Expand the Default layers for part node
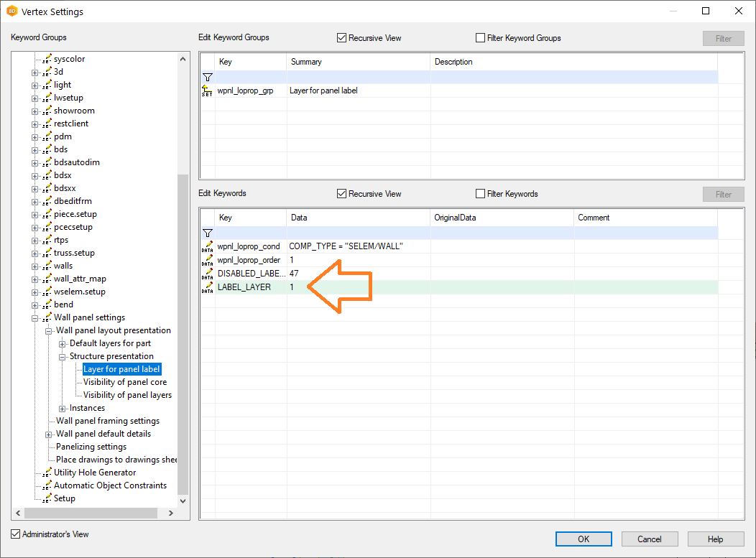The height and width of the screenshot is (558, 756). click(x=63, y=343)
